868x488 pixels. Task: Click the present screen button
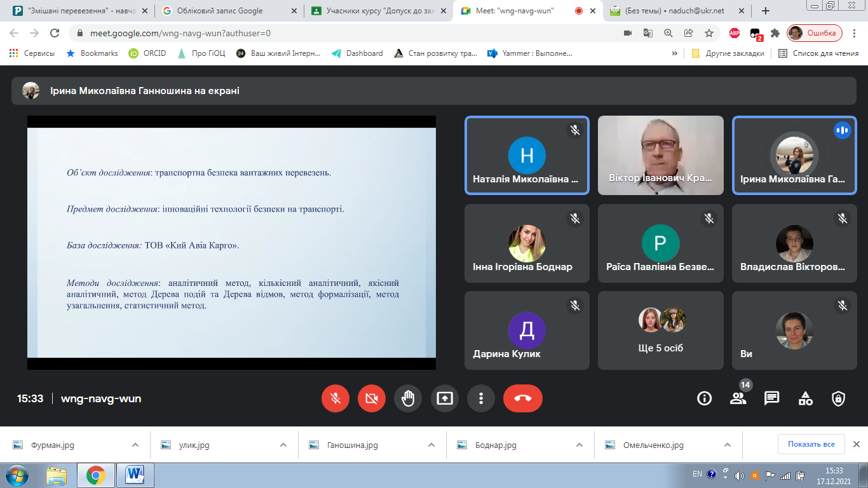[x=445, y=398]
